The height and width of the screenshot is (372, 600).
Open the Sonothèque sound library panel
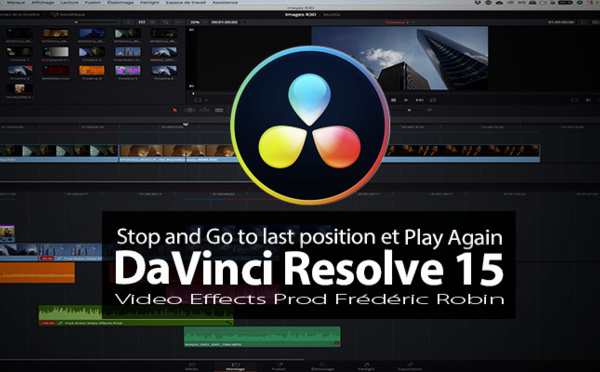[68, 15]
